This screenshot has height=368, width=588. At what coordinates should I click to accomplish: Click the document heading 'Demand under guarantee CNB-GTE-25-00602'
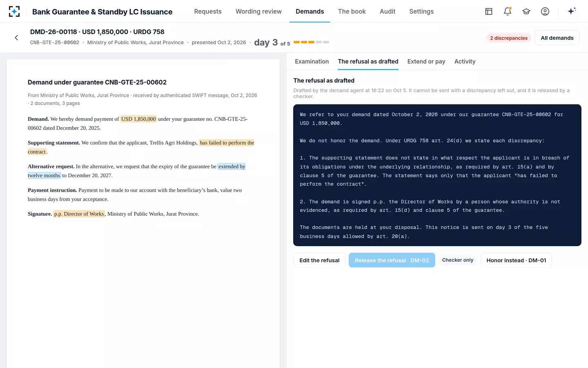pos(97,82)
